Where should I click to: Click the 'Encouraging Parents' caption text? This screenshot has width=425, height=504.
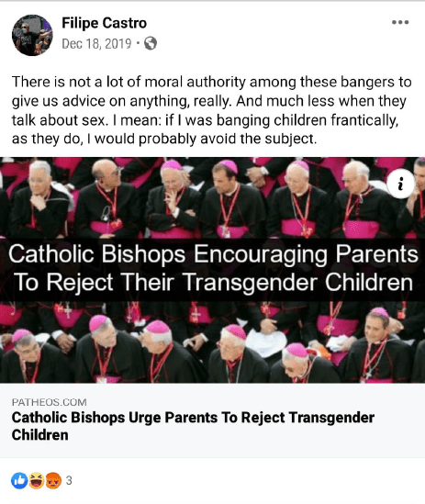click(x=306, y=254)
